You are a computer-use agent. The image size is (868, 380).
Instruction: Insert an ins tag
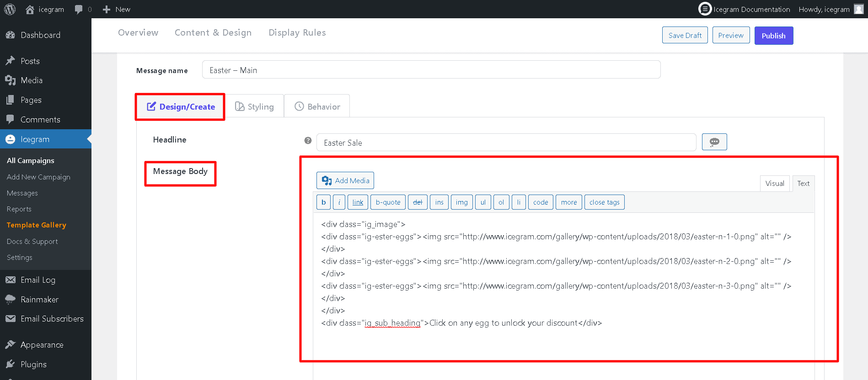coord(439,202)
